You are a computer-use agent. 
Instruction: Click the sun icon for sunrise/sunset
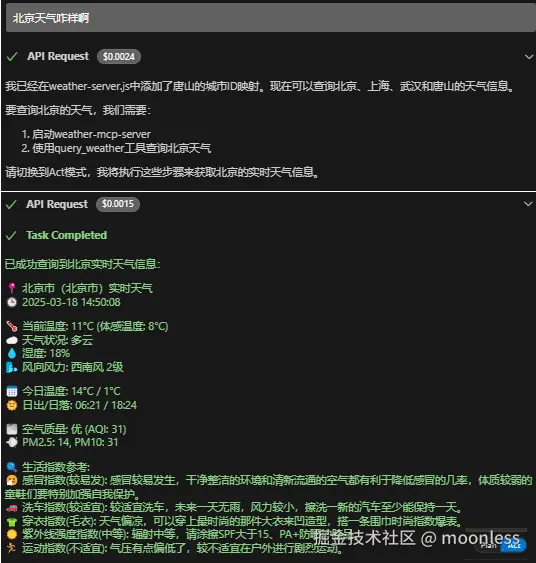(x=12, y=405)
